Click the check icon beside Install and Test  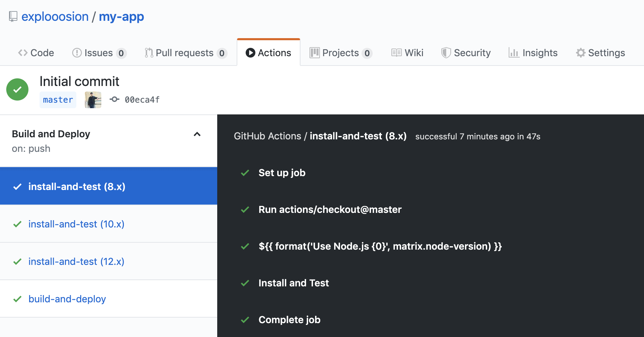(x=245, y=283)
